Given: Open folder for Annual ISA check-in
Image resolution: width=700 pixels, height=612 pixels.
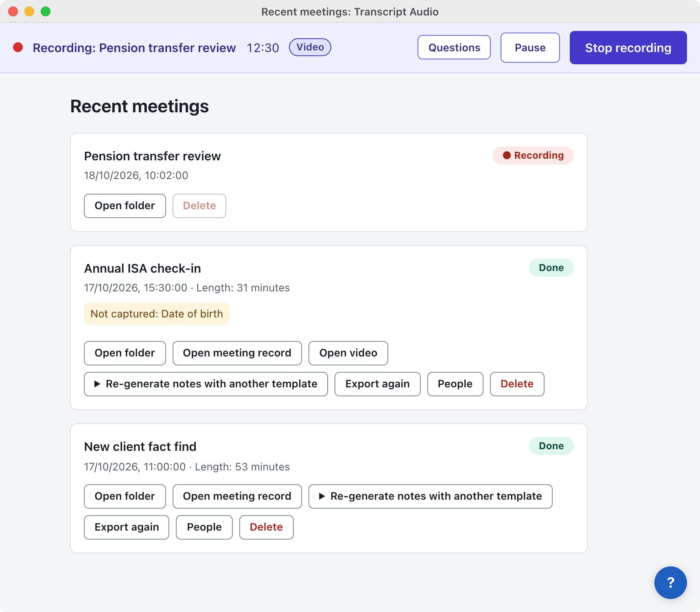Looking at the screenshot, I should (x=125, y=353).
